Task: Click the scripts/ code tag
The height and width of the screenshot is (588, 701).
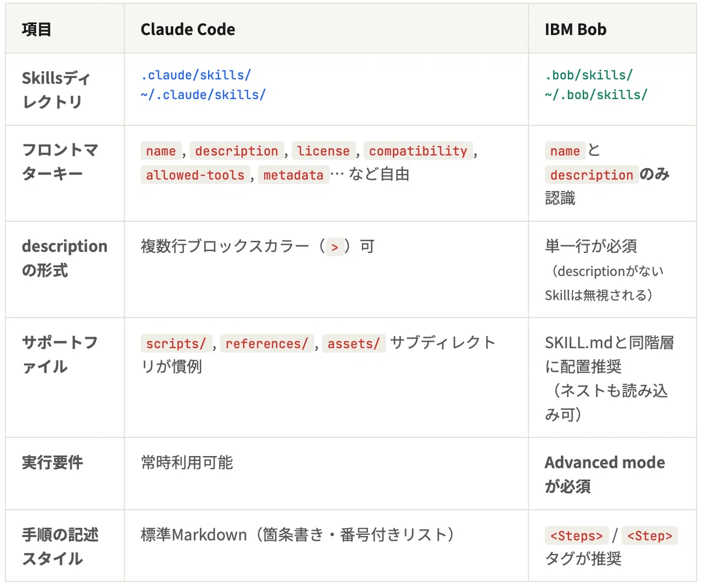Action: click(175, 343)
